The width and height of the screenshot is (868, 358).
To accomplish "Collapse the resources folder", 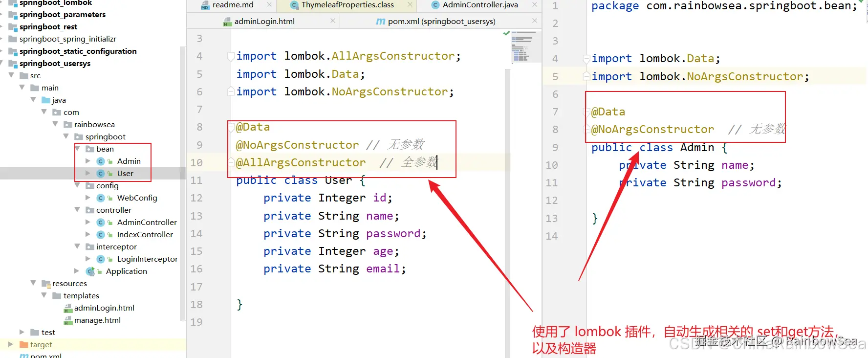I will [x=33, y=283].
